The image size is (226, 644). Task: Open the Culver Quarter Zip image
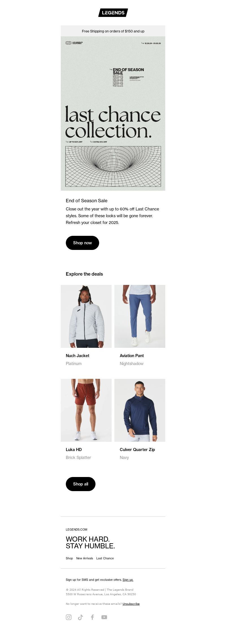tap(140, 410)
